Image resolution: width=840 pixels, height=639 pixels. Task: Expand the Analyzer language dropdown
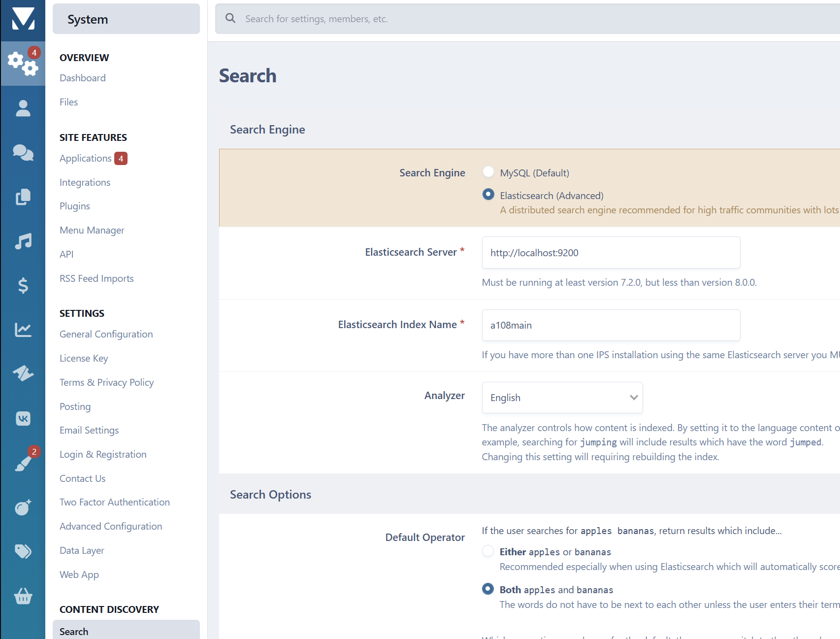point(562,398)
